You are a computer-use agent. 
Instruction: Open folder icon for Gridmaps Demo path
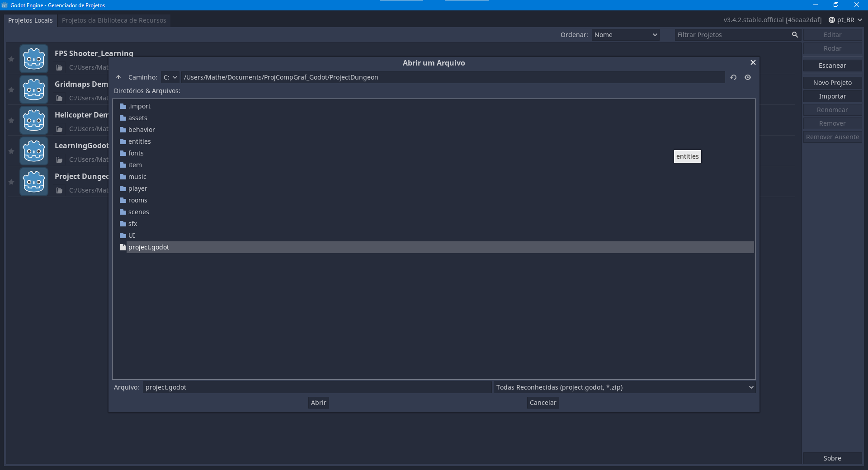[x=59, y=98]
